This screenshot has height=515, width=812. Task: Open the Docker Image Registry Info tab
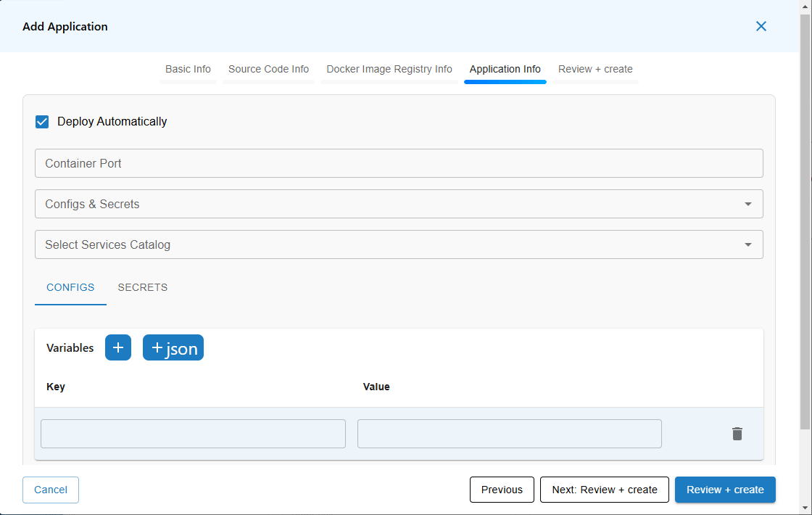click(389, 70)
